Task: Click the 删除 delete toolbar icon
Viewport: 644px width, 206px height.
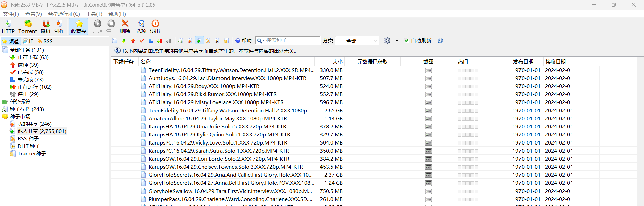Action: point(125,27)
